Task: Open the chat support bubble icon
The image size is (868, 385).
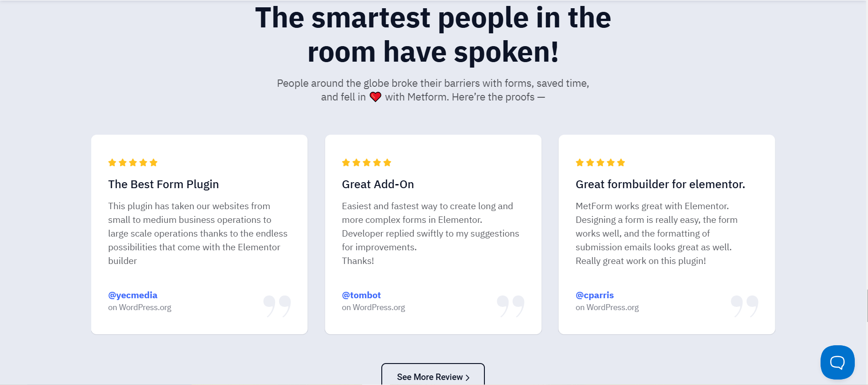Action: pyautogui.click(x=837, y=362)
